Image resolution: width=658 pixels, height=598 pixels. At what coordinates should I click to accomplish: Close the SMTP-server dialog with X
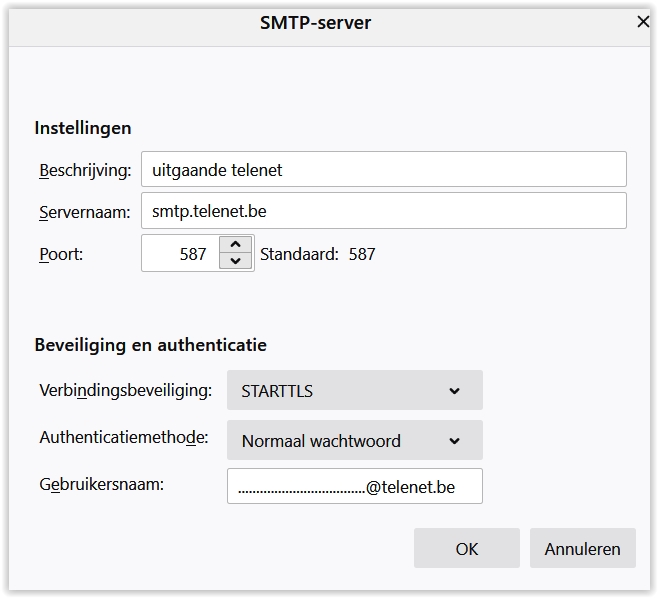[x=643, y=22]
